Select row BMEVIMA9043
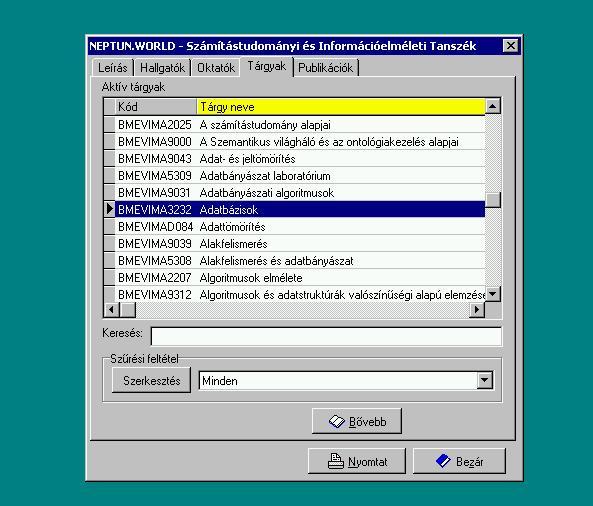593x506 pixels. pyautogui.click(x=294, y=158)
